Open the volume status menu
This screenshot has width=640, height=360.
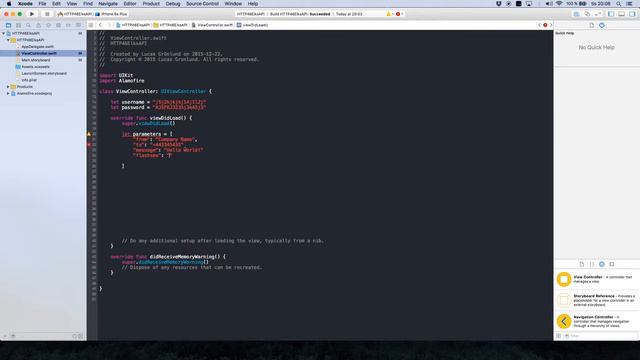coord(549,4)
